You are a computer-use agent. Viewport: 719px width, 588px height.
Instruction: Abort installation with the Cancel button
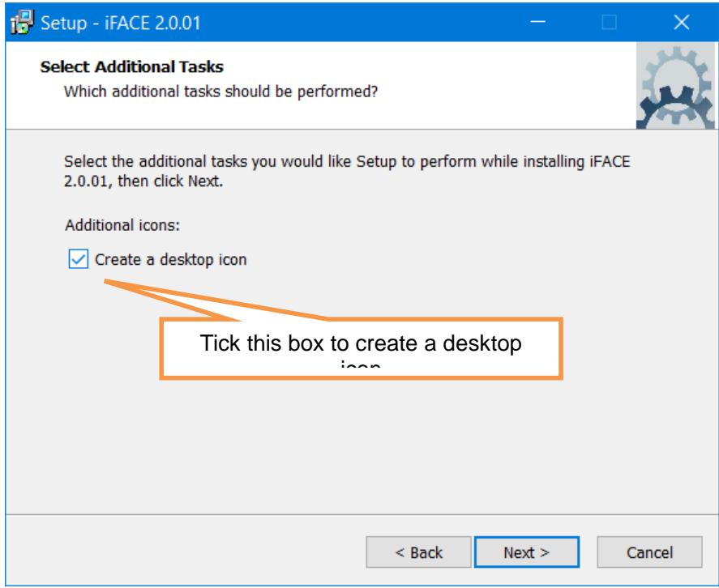coord(649,552)
